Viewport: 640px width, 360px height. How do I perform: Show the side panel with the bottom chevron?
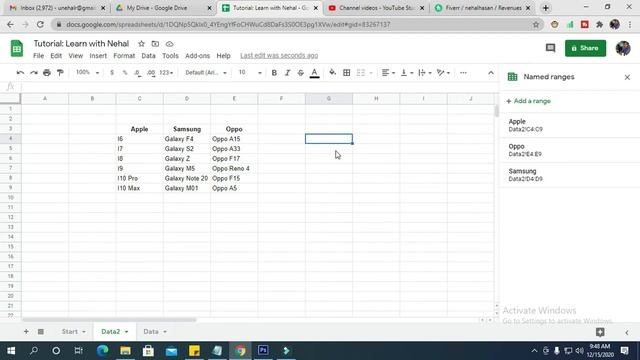(627, 332)
